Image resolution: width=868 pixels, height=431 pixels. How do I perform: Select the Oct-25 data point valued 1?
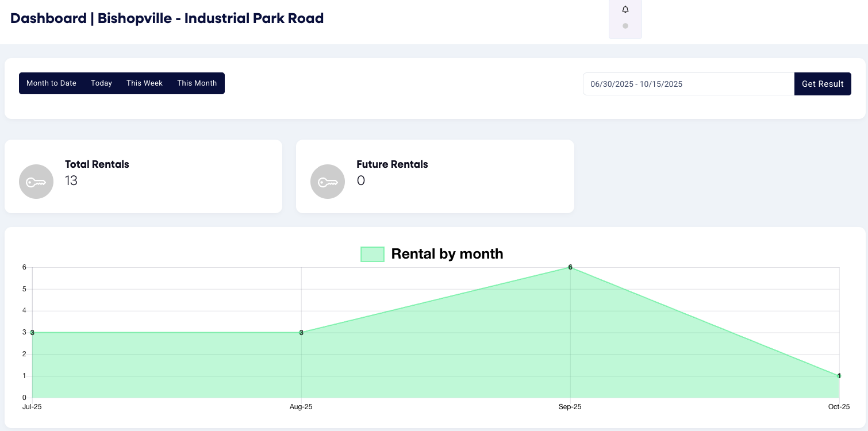point(839,376)
